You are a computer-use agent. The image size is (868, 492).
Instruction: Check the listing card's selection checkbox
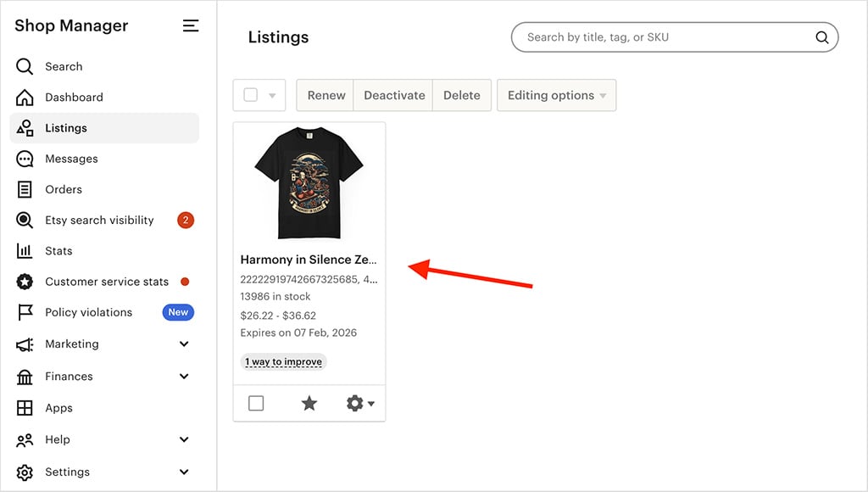click(x=256, y=404)
